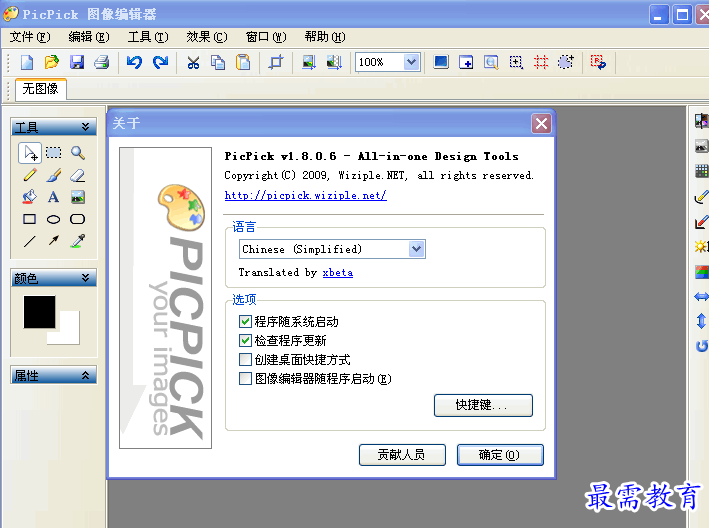Click the capture region icon with red dashes
This screenshot has width=709, height=528.
[541, 62]
